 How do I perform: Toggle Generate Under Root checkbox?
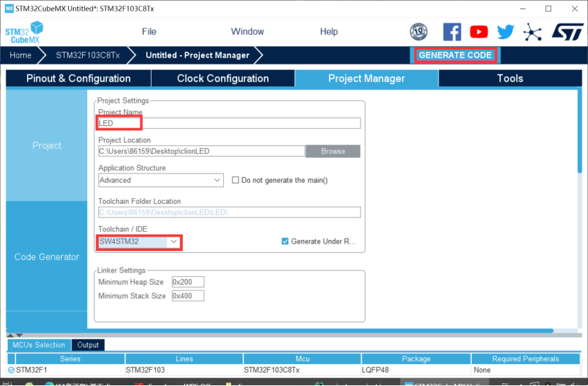pyautogui.click(x=285, y=242)
